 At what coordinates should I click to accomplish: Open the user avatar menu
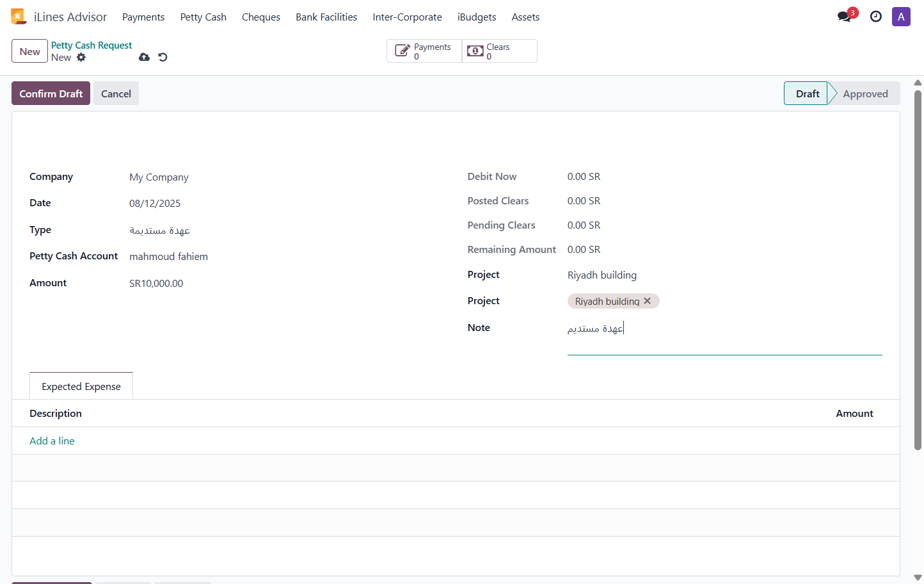(901, 17)
